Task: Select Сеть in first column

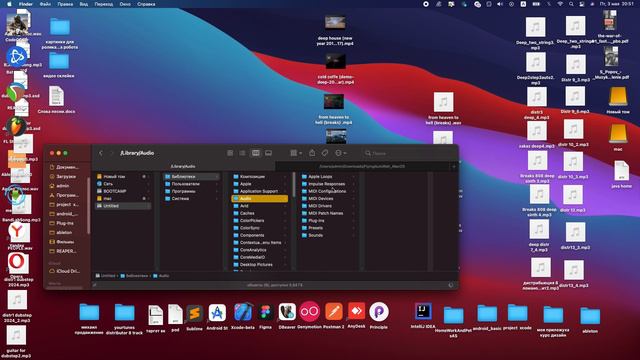Action: pyautogui.click(x=123, y=184)
